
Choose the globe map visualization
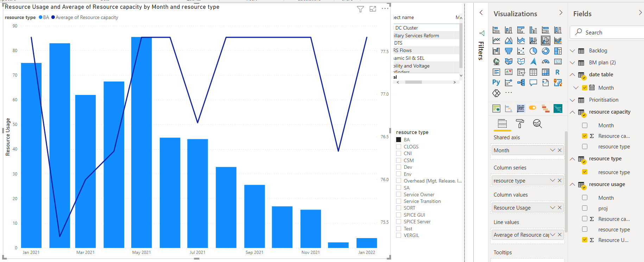click(496, 62)
